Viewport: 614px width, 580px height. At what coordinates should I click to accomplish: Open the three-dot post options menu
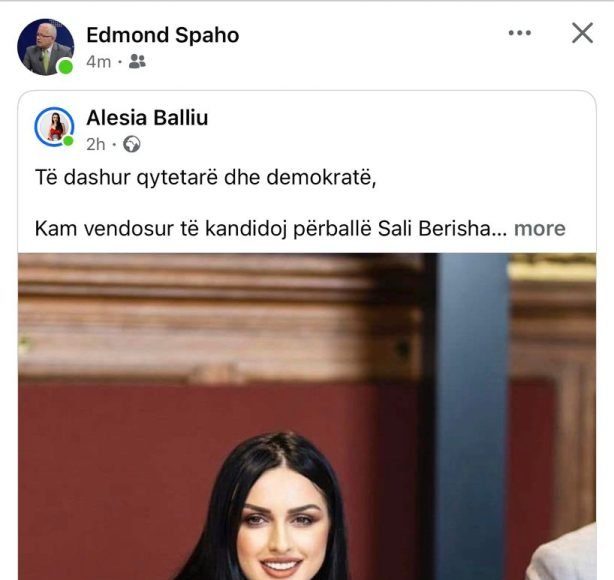click(x=520, y=33)
